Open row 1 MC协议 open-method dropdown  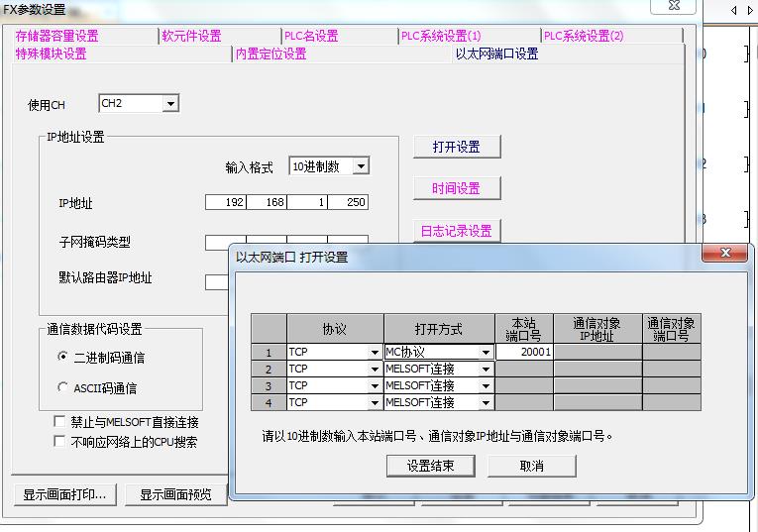tap(486, 352)
